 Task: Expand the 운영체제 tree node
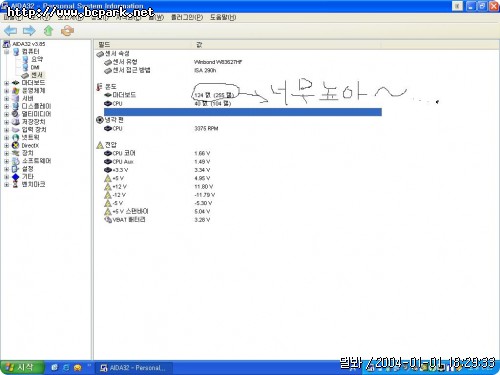point(6,91)
